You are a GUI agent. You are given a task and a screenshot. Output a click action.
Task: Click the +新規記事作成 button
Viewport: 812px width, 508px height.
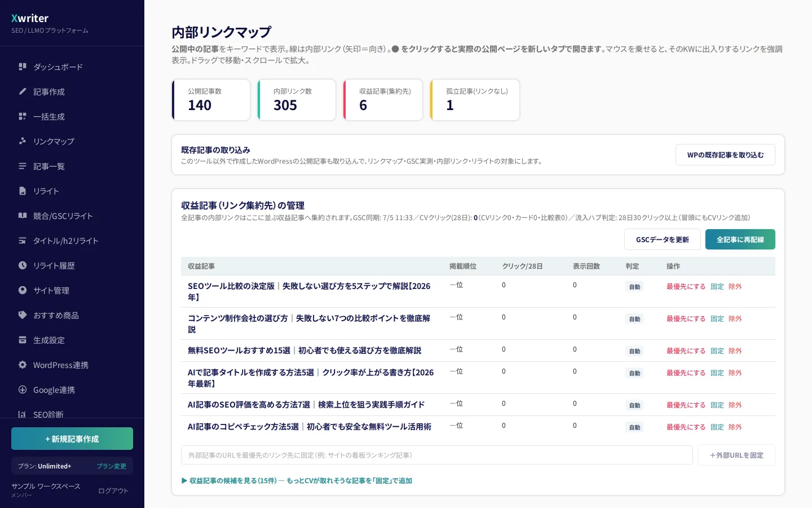pos(72,439)
